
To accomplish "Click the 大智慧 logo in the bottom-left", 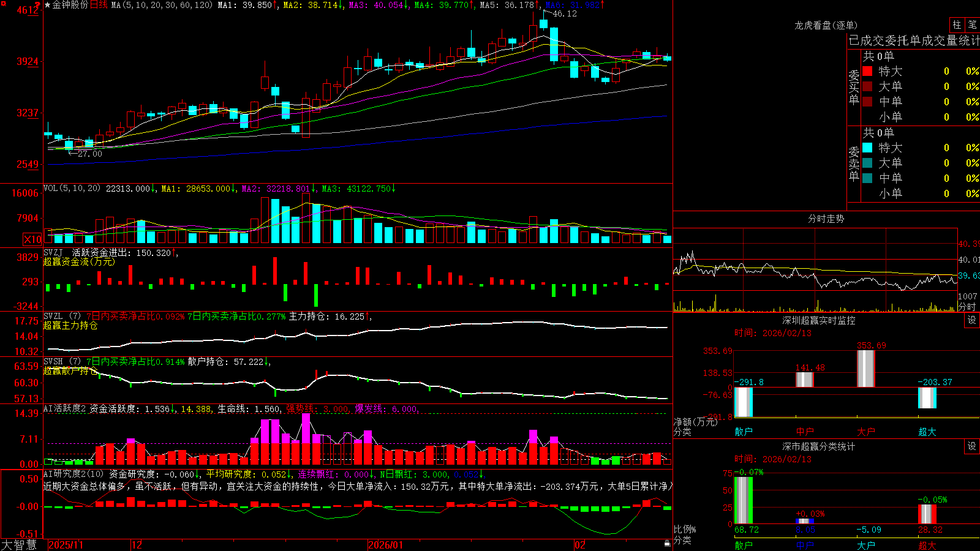I will [19, 545].
